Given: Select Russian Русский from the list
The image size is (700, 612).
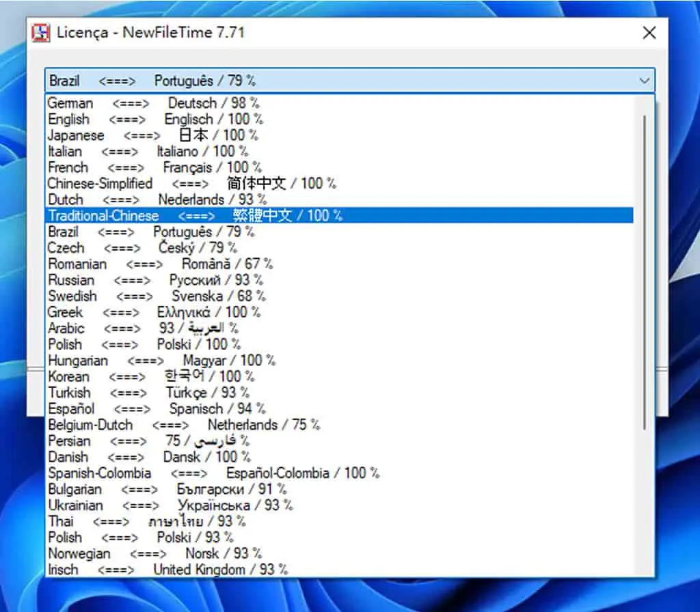Looking at the screenshot, I should (x=340, y=280).
